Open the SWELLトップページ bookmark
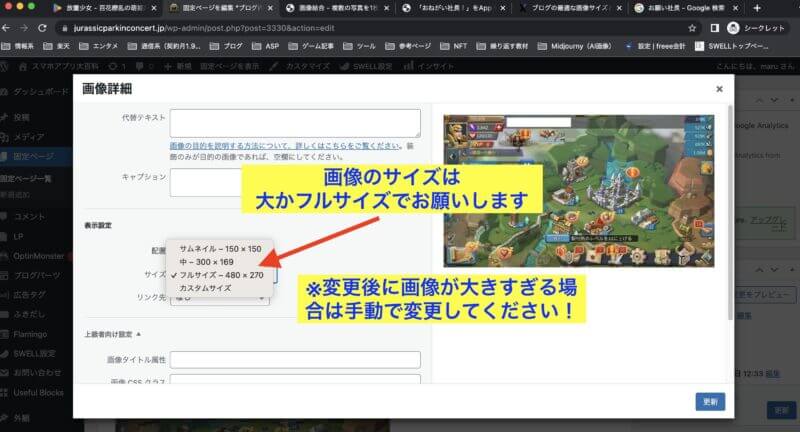The width and height of the screenshot is (800, 432). click(733, 46)
